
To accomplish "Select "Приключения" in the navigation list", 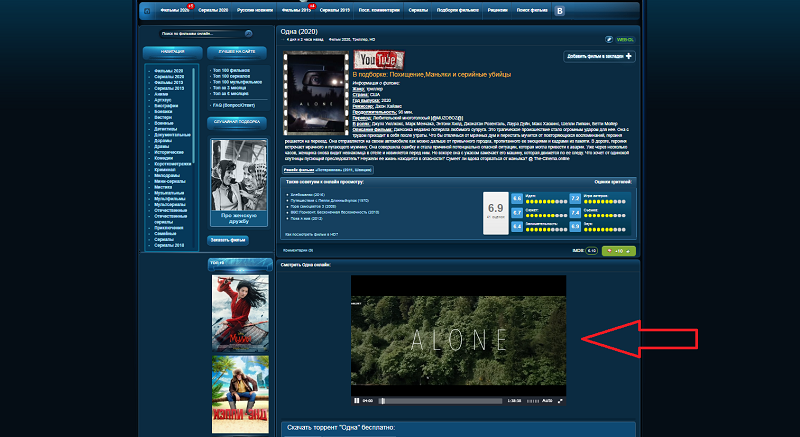I will [168, 228].
